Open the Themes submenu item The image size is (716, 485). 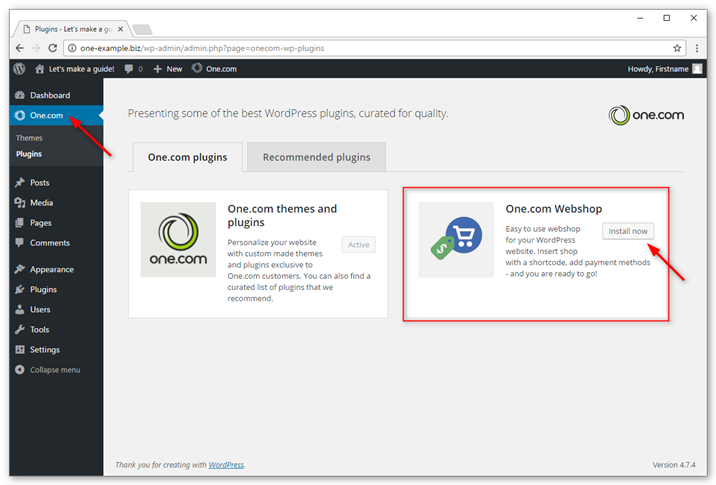pyautogui.click(x=29, y=138)
